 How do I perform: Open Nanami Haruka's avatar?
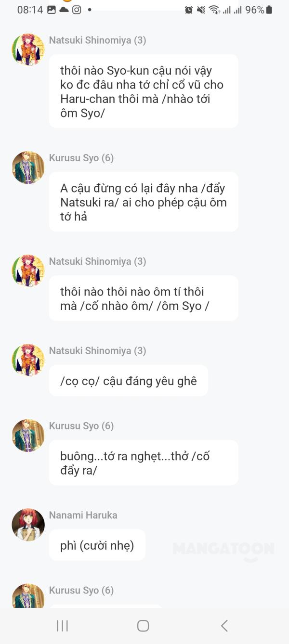(28, 525)
